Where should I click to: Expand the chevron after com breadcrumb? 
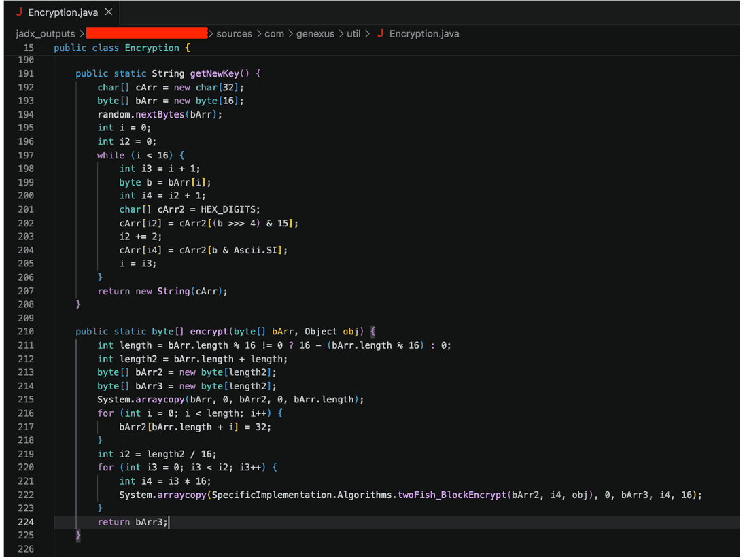(290, 34)
